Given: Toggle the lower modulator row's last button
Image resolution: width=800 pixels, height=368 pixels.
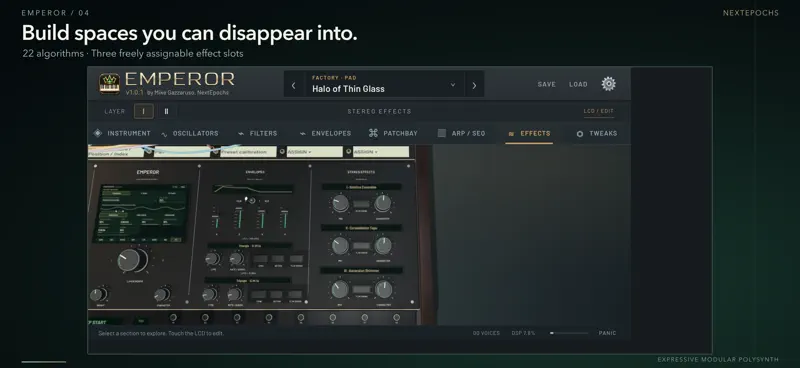Looking at the screenshot, I should [295, 295].
